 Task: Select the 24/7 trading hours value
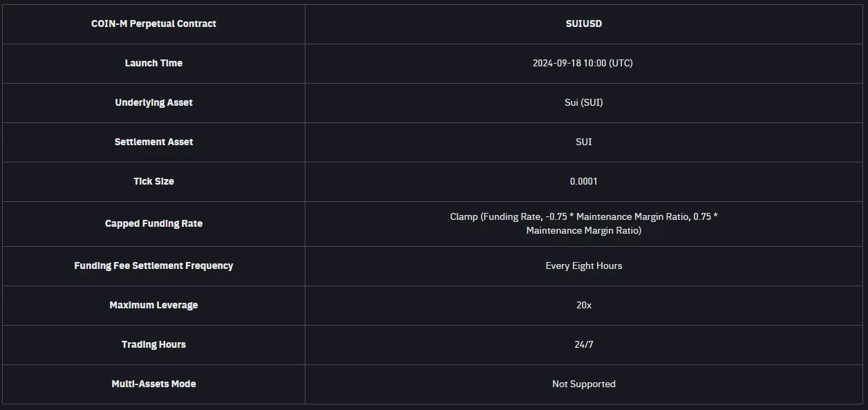[583, 344]
